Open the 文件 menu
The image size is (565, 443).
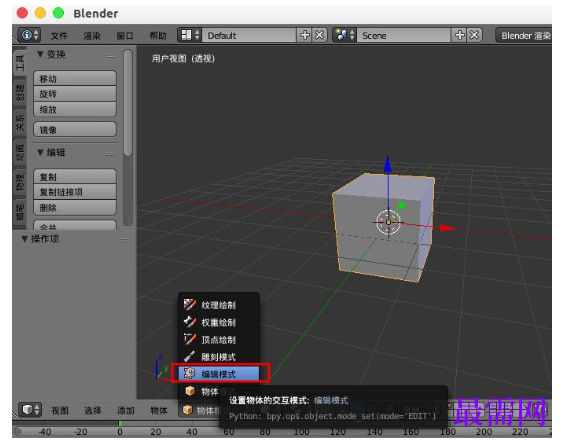(59, 36)
